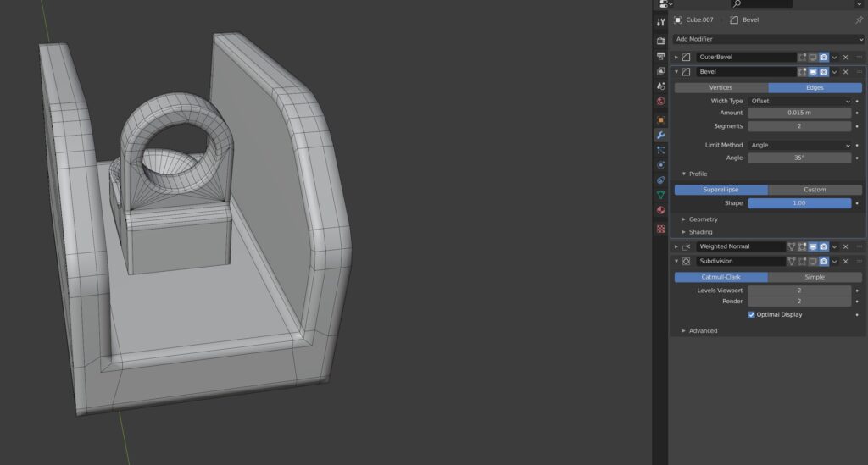
Task: Click the Cube.007 object icon in breadcrumb
Action: (677, 20)
